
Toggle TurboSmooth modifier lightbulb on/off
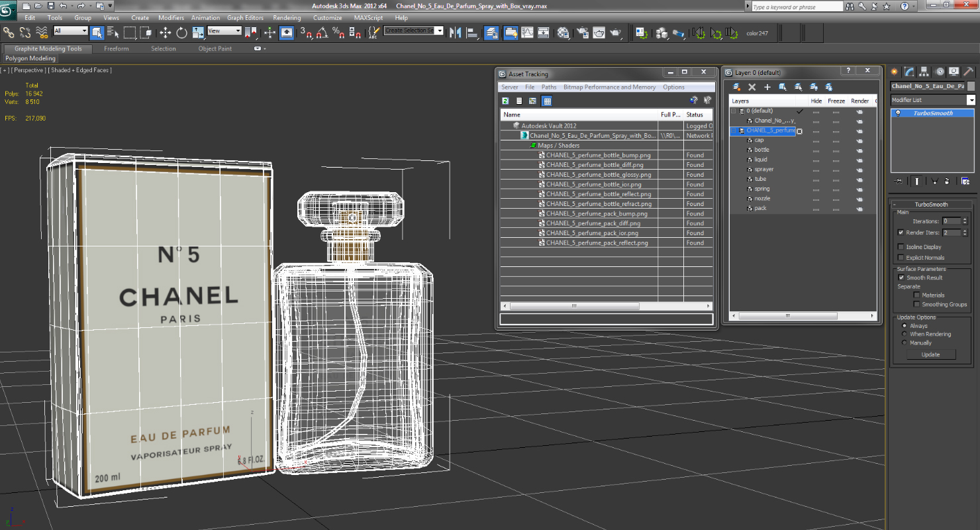point(898,113)
